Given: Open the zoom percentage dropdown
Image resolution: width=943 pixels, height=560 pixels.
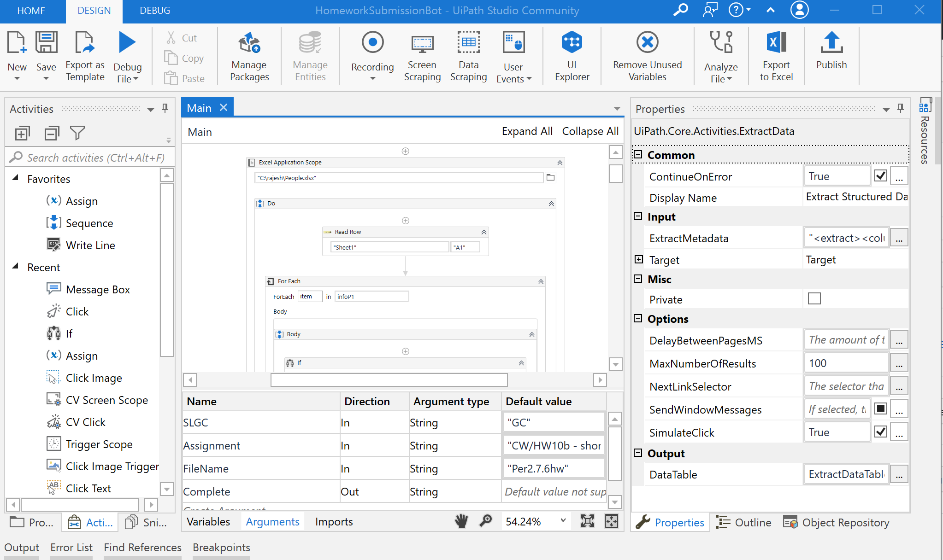Looking at the screenshot, I should pyautogui.click(x=563, y=521).
